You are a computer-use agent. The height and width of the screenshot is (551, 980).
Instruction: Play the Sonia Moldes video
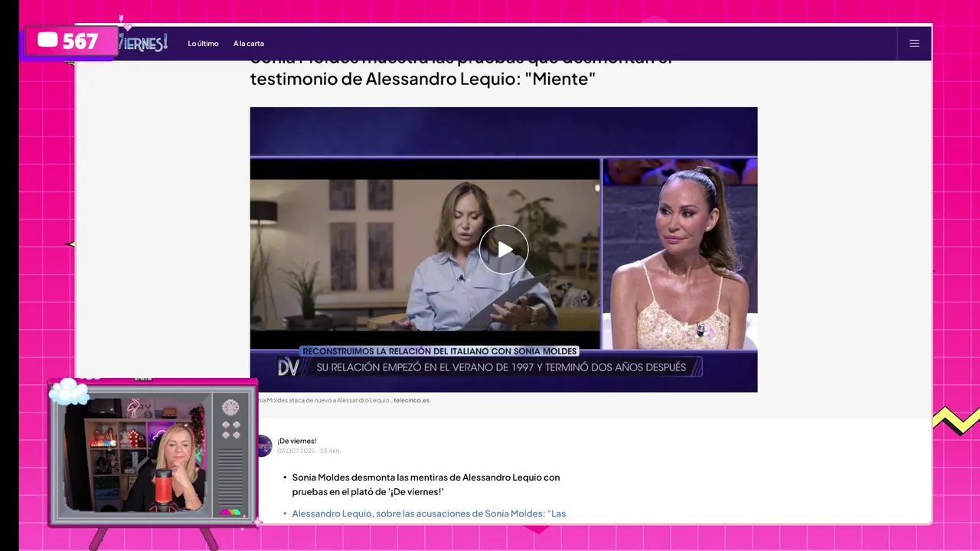504,249
